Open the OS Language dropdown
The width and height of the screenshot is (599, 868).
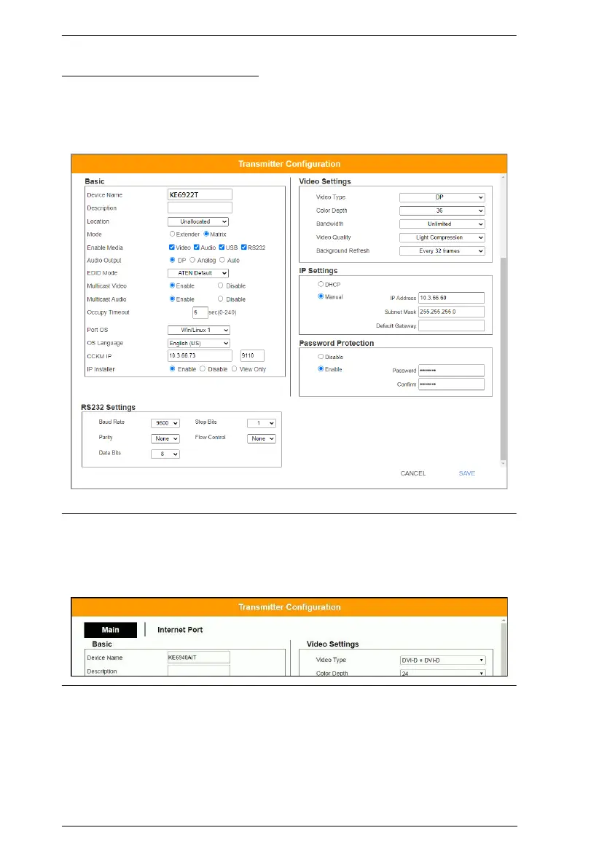point(199,343)
